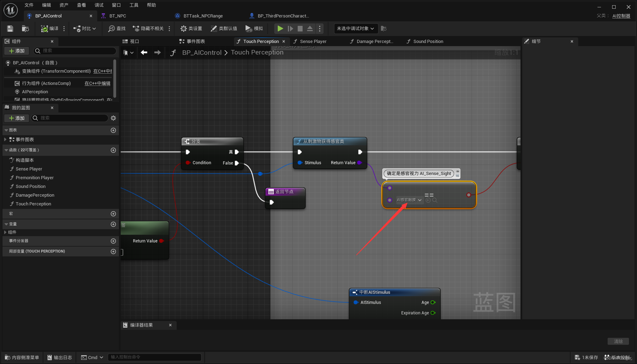Click BP_AIControl breadcrumb

tap(202, 52)
